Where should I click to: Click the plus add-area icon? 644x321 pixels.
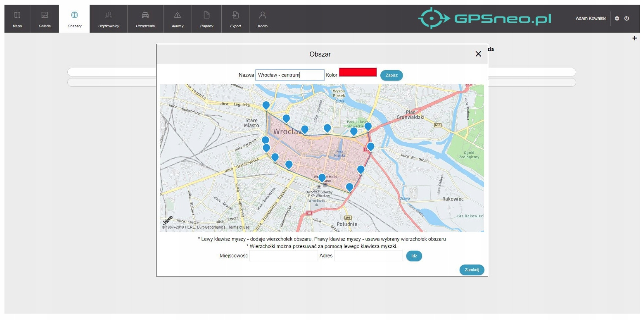[634, 38]
